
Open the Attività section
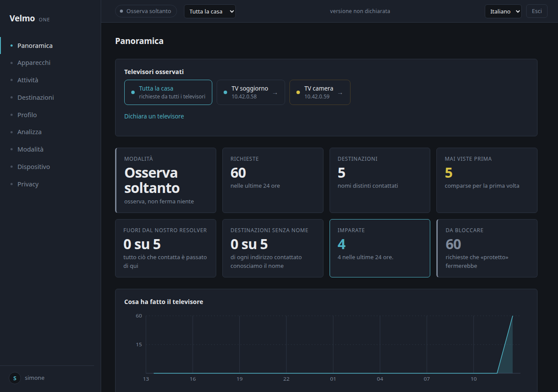[x=51, y=80]
